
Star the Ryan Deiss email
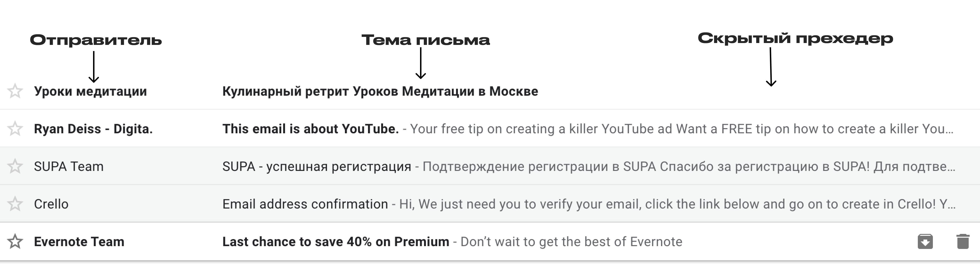(15, 129)
